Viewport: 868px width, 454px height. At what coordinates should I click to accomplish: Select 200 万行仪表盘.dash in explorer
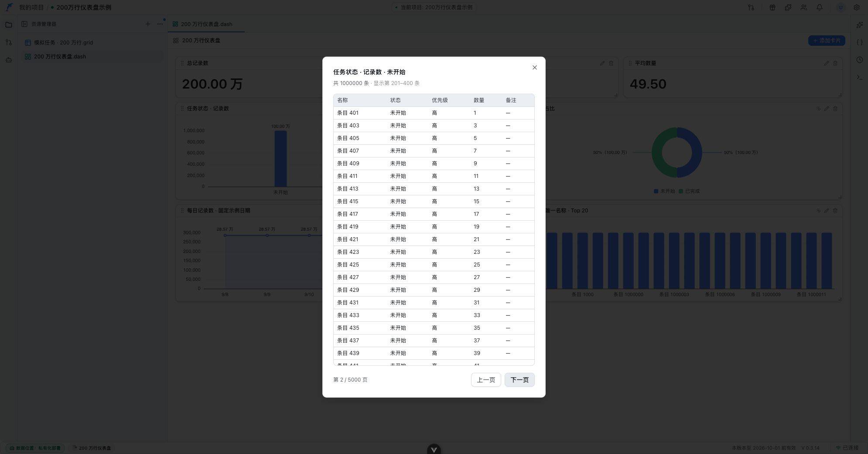(x=92, y=57)
